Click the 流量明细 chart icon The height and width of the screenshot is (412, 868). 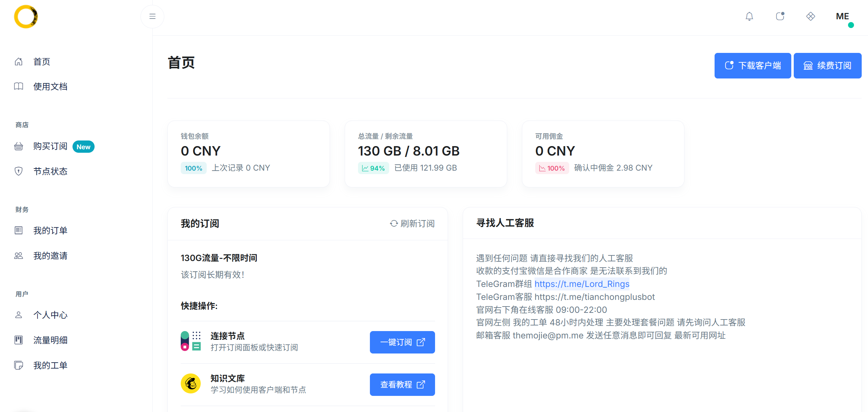coord(19,340)
